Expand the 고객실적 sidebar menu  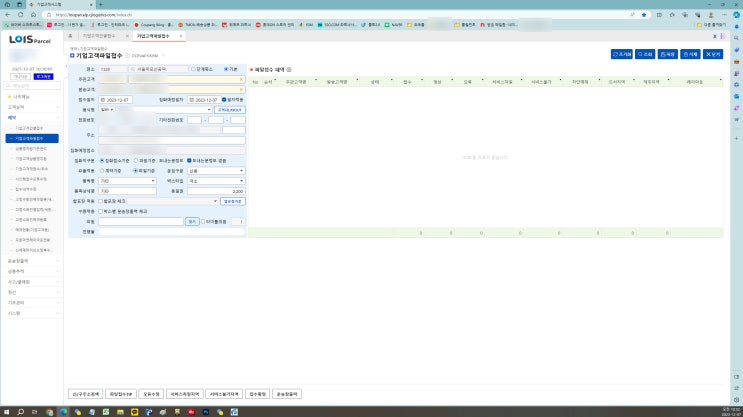point(32,107)
